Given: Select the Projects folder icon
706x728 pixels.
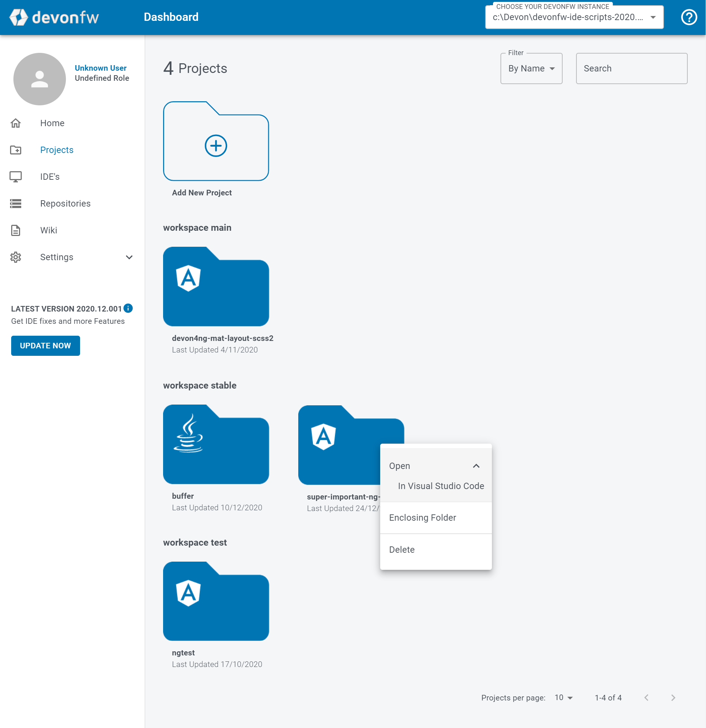Looking at the screenshot, I should click(16, 150).
